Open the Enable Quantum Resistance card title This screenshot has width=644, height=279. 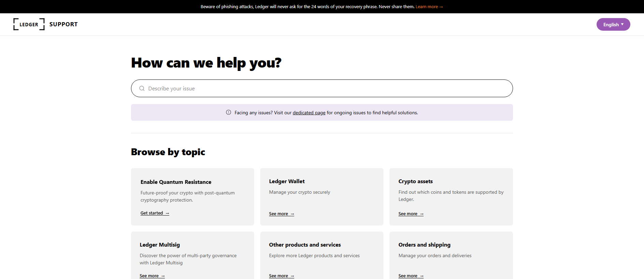pos(176,182)
